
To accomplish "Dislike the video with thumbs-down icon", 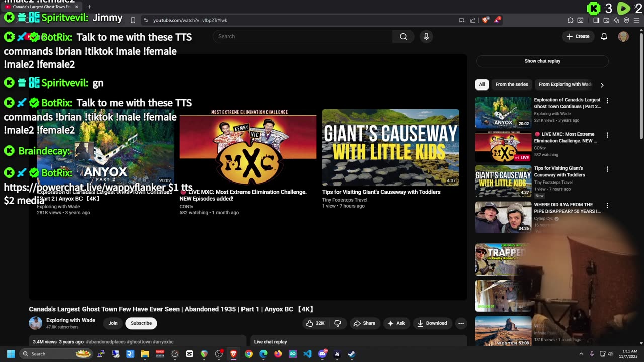I will pyautogui.click(x=338, y=323).
